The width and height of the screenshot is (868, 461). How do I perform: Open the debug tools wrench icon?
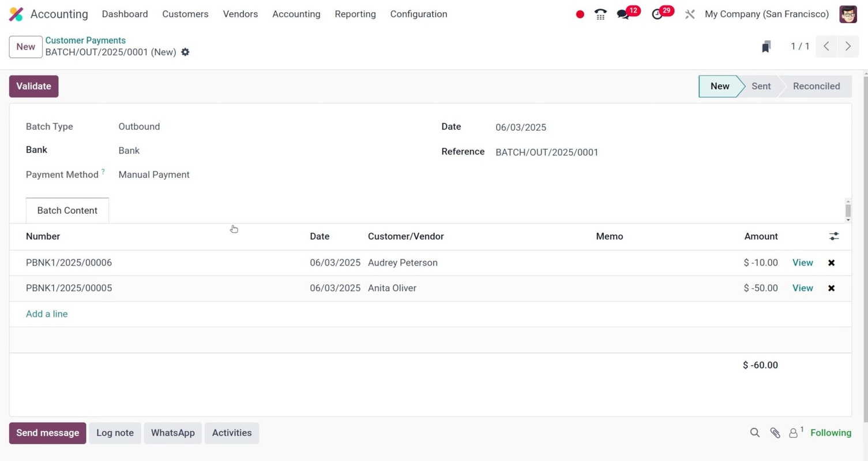coord(690,14)
